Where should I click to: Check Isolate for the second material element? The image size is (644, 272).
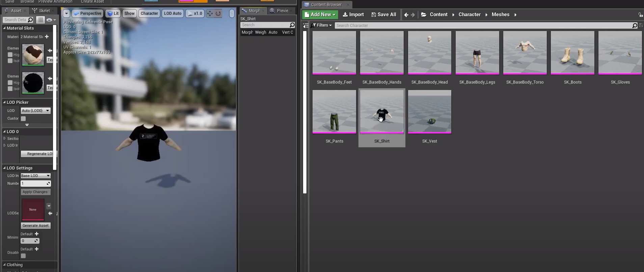(x=10, y=89)
